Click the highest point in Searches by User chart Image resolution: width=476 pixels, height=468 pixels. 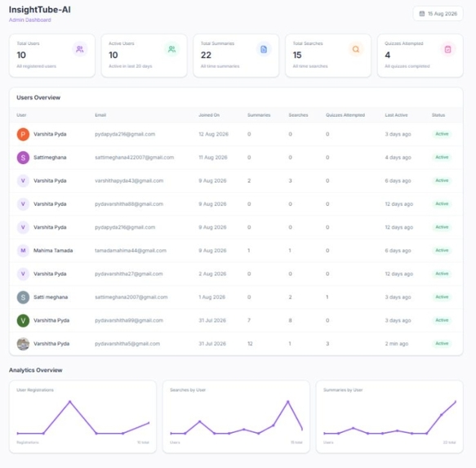point(288,402)
